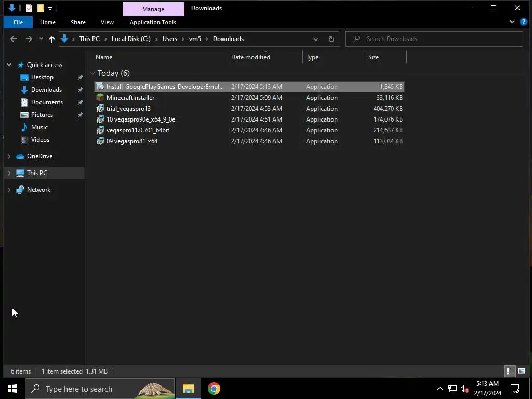Open Help with the question mark icon
The image size is (532, 399).
(523, 22)
